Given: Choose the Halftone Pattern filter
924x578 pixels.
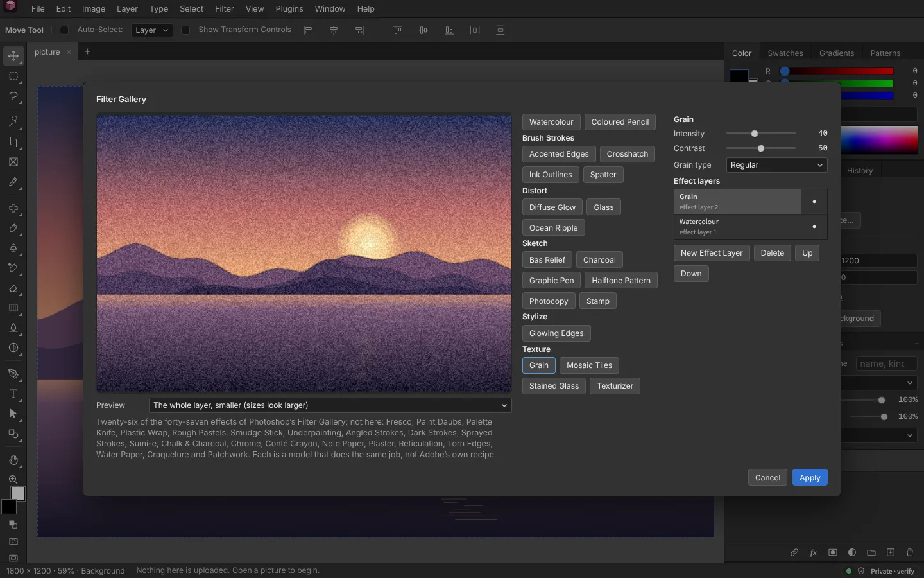Looking at the screenshot, I should (x=621, y=281).
